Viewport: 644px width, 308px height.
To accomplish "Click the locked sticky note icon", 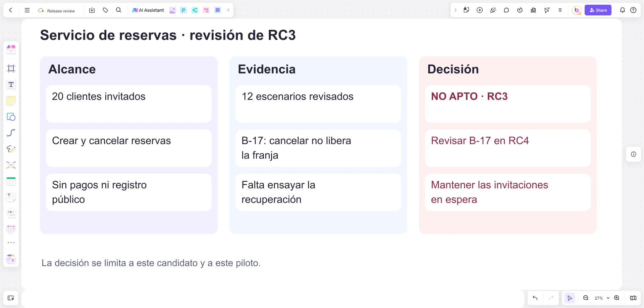I will click(466, 10).
